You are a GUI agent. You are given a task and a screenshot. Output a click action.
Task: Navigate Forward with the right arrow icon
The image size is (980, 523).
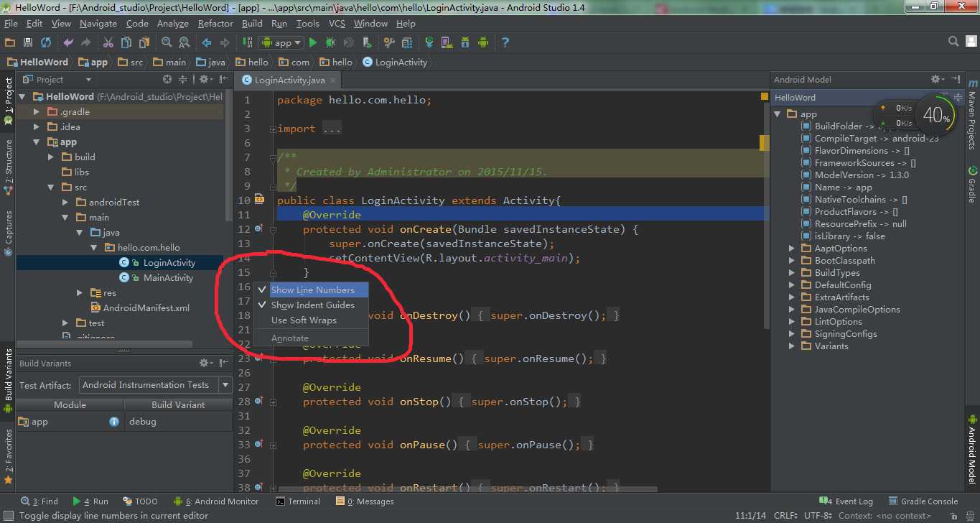coord(224,42)
